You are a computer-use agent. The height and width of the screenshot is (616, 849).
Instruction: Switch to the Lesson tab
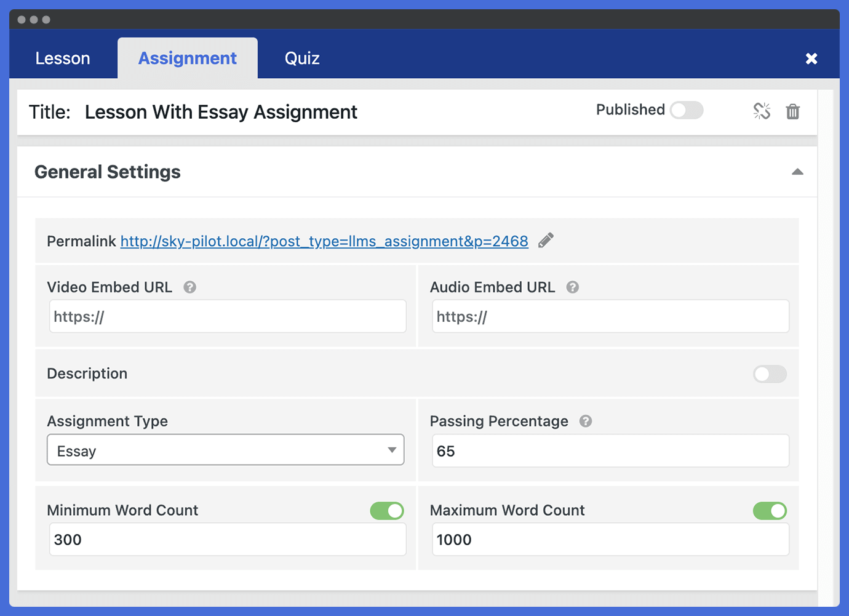[63, 58]
